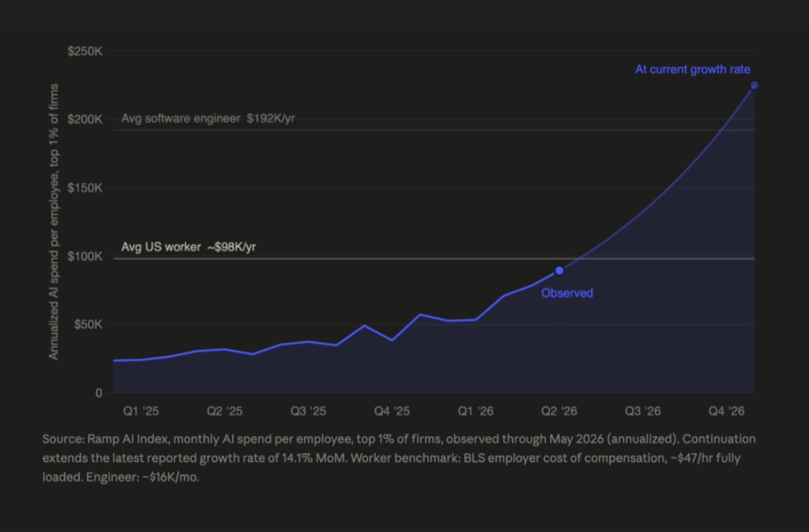Click the $250K y-axis label

pos(85,51)
